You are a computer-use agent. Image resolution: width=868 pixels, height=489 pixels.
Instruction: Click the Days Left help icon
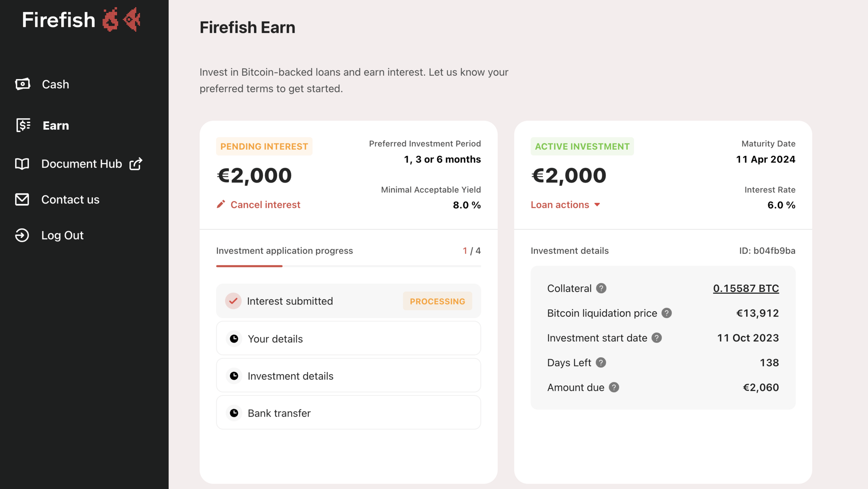tap(601, 363)
